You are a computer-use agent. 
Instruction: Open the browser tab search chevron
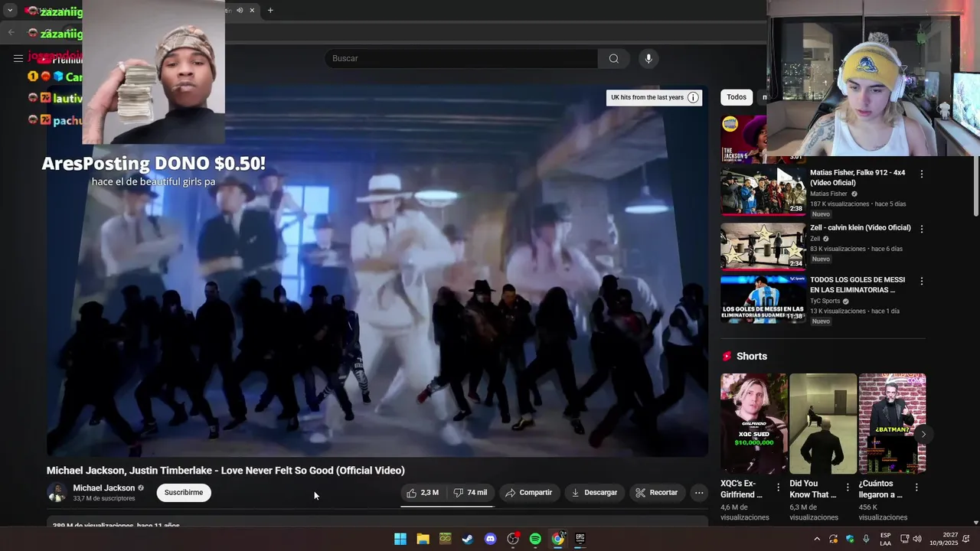tap(10, 10)
